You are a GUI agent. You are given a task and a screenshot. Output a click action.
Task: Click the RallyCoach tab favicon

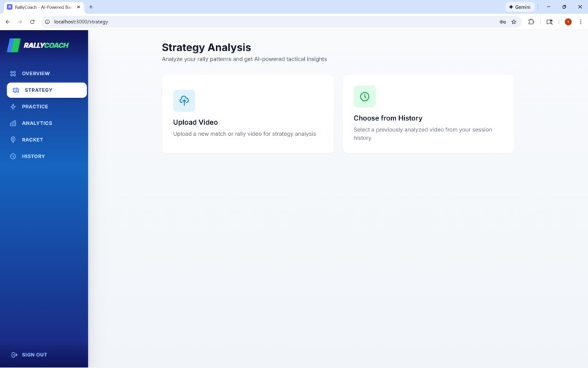pos(9,7)
